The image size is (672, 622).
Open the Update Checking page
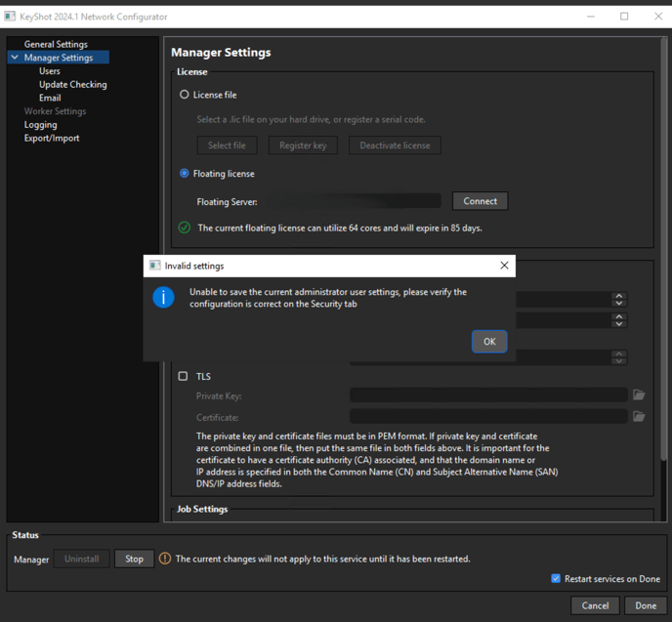(x=73, y=84)
